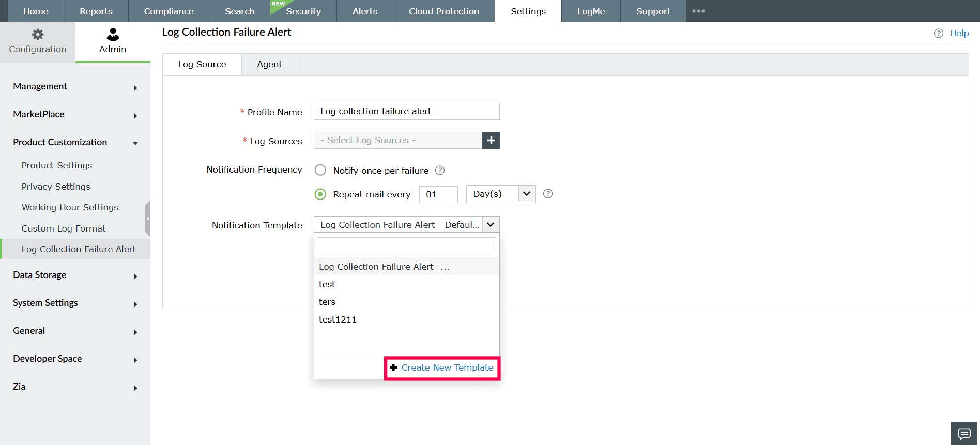This screenshot has width=980, height=445.
Task: Show more tabs via ellipsis icon
Action: [698, 11]
